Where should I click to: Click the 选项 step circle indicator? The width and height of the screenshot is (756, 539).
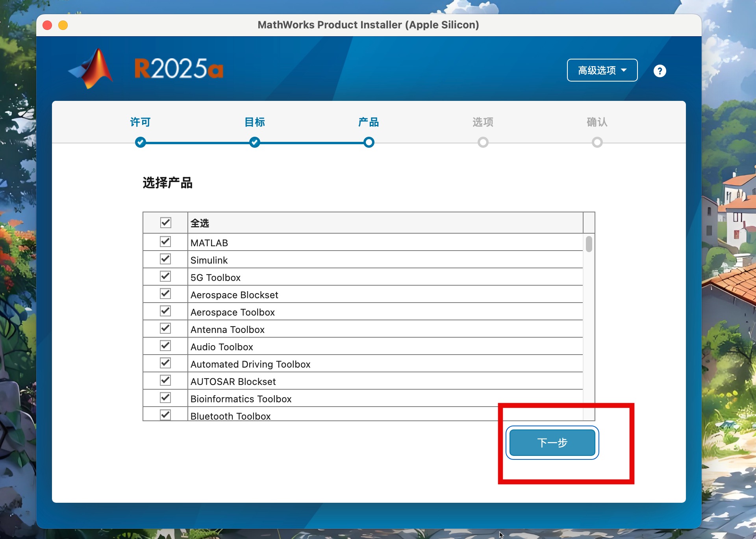click(483, 142)
